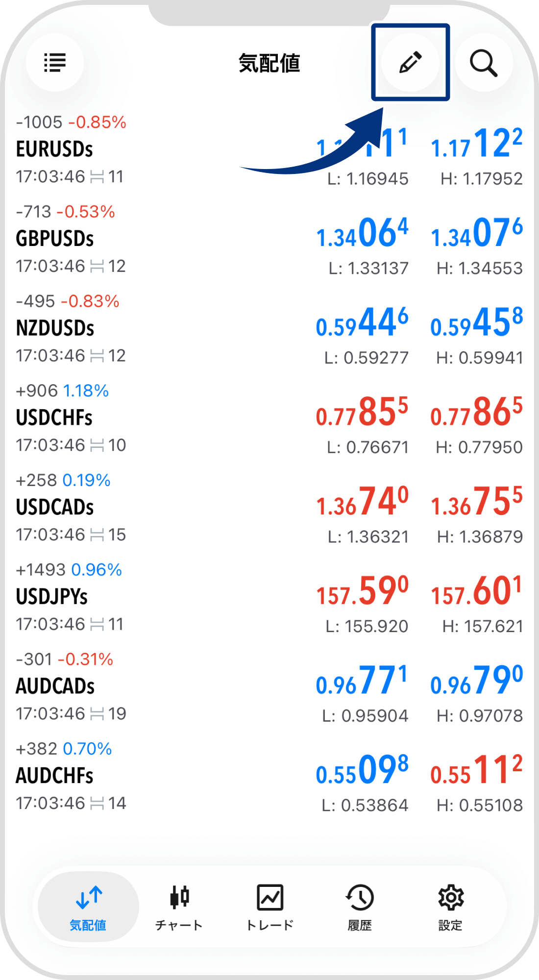Tap the USDCHFs ask price 0.77865
The height and width of the screenshot is (980, 539).
click(x=476, y=413)
